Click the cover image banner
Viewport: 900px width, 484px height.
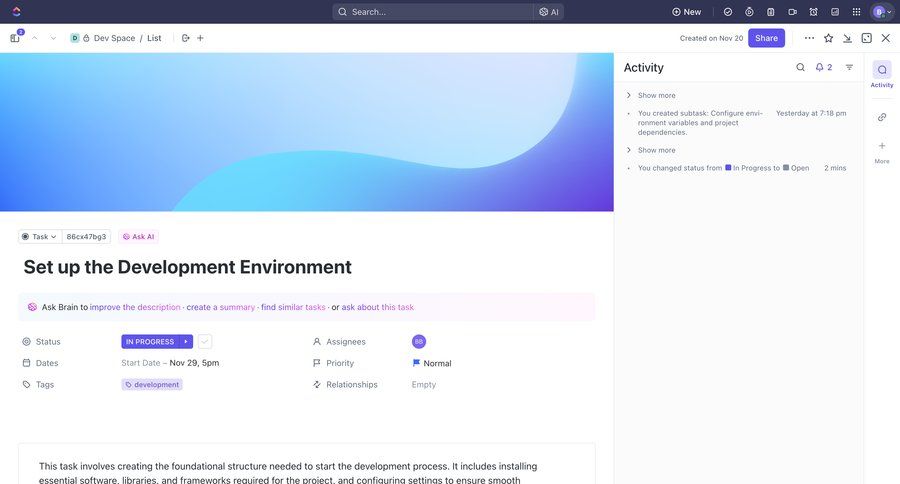point(307,132)
